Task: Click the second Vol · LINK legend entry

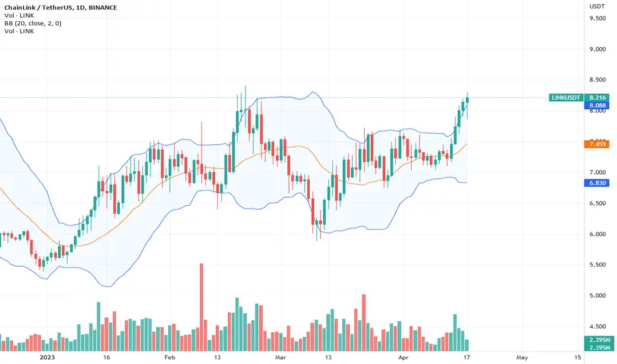Action: pos(19,31)
